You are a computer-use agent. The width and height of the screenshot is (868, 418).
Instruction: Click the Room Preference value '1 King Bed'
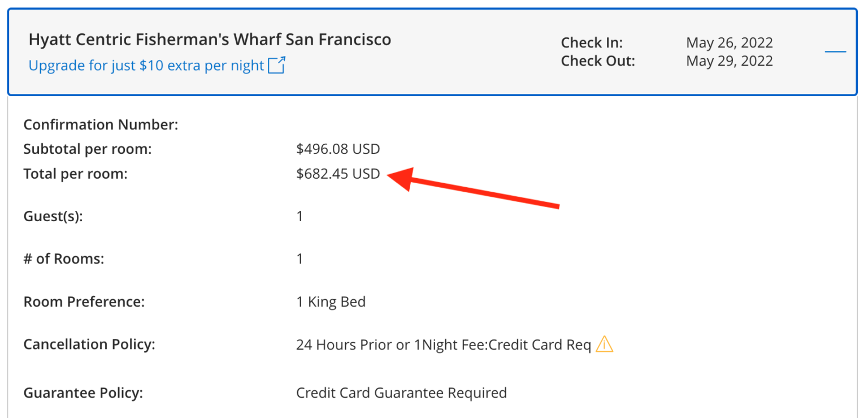point(331,301)
